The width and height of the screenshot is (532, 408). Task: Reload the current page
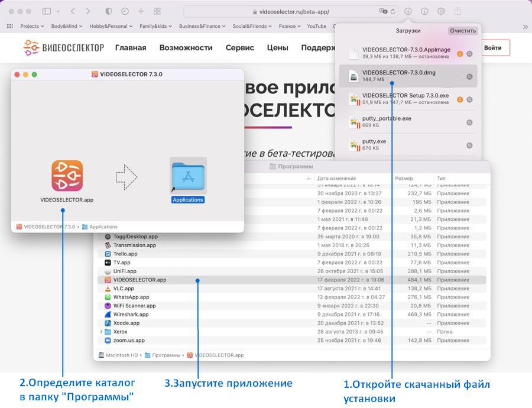click(x=393, y=12)
